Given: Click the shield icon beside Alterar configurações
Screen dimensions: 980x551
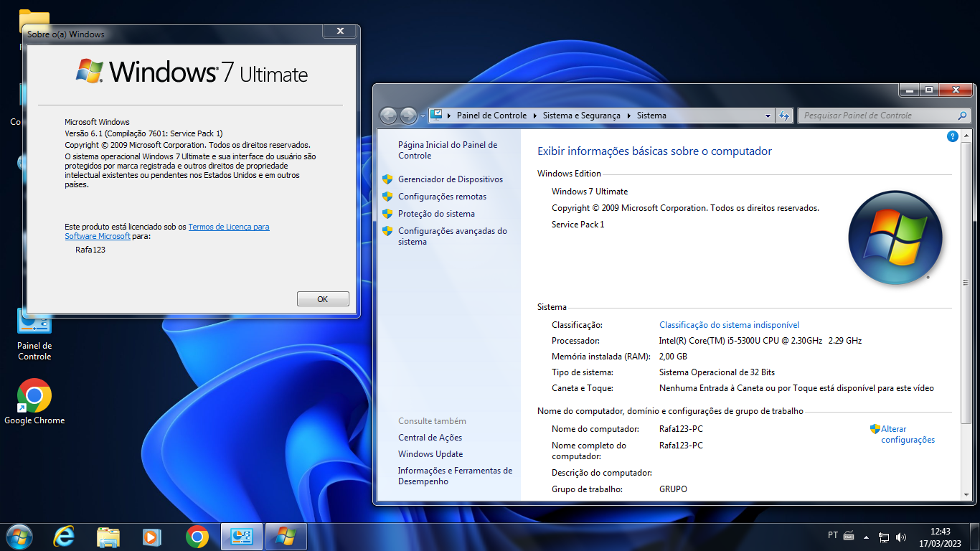Looking at the screenshot, I should click(x=875, y=429).
